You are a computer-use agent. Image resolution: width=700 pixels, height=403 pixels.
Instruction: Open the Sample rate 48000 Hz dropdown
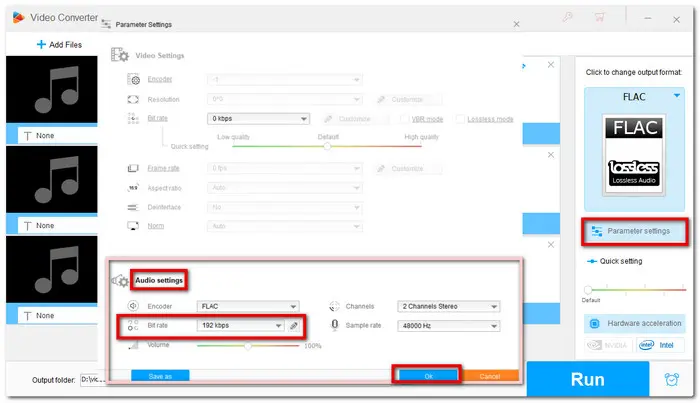(x=449, y=326)
